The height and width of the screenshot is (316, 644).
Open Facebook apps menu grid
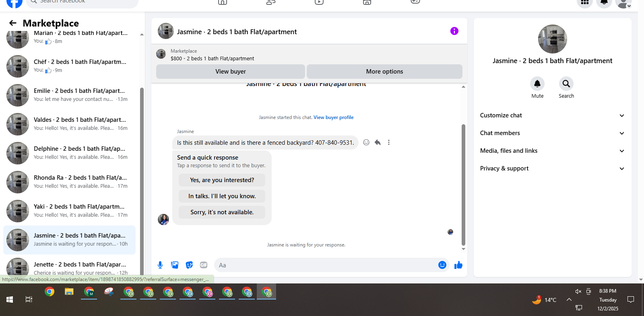tap(585, 2)
